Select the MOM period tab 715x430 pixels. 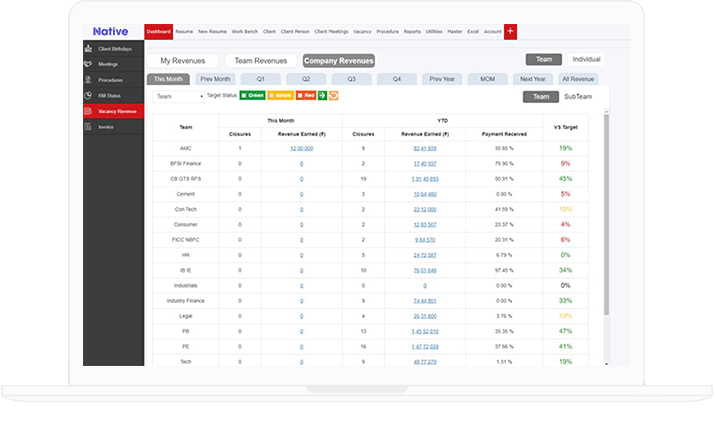coord(487,79)
